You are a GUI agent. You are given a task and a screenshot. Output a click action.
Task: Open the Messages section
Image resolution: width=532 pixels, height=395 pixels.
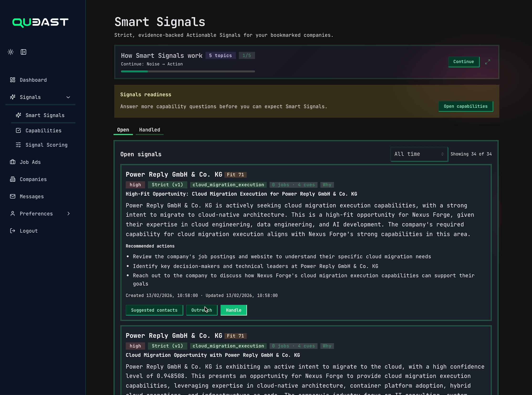32,196
